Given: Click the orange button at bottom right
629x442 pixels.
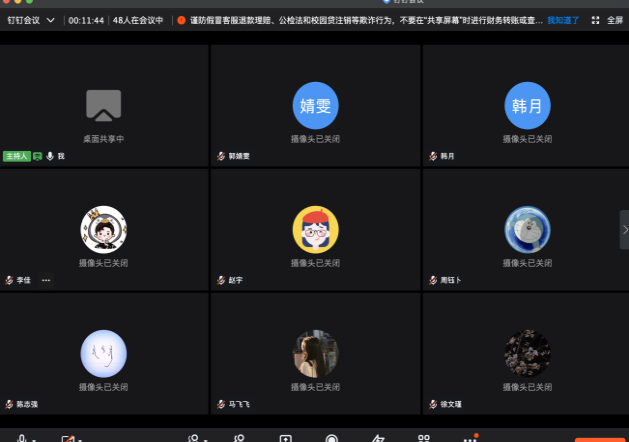Looking at the screenshot, I should coord(598,439).
